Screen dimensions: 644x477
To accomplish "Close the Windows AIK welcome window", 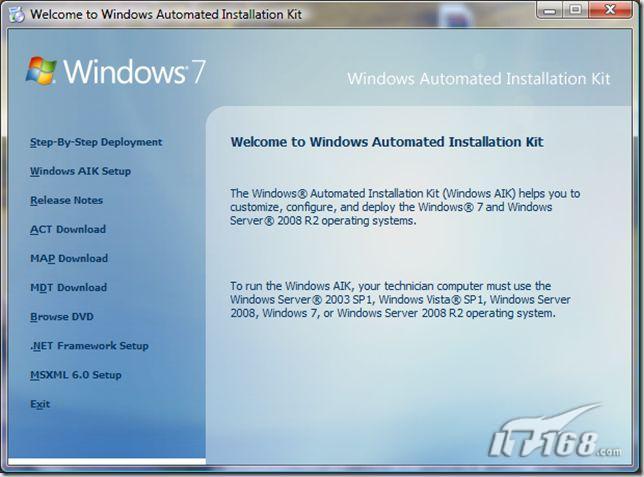I will [x=610, y=10].
